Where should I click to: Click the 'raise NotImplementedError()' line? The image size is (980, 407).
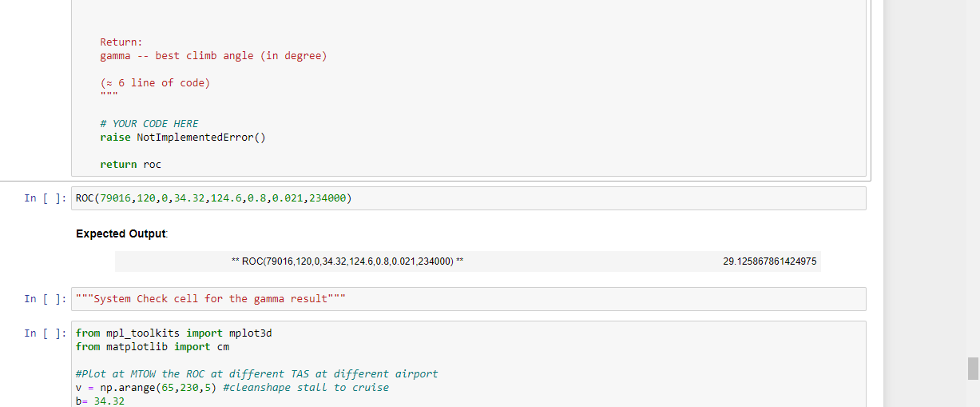[183, 138]
